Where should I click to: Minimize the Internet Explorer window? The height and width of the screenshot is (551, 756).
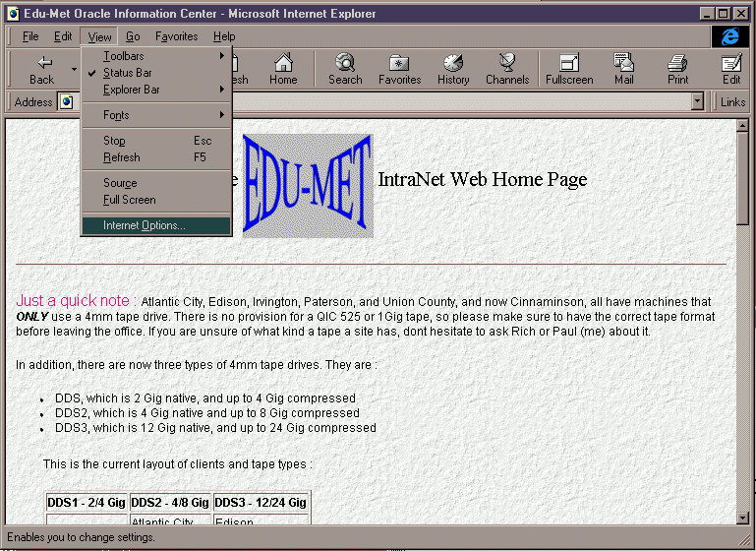point(707,14)
